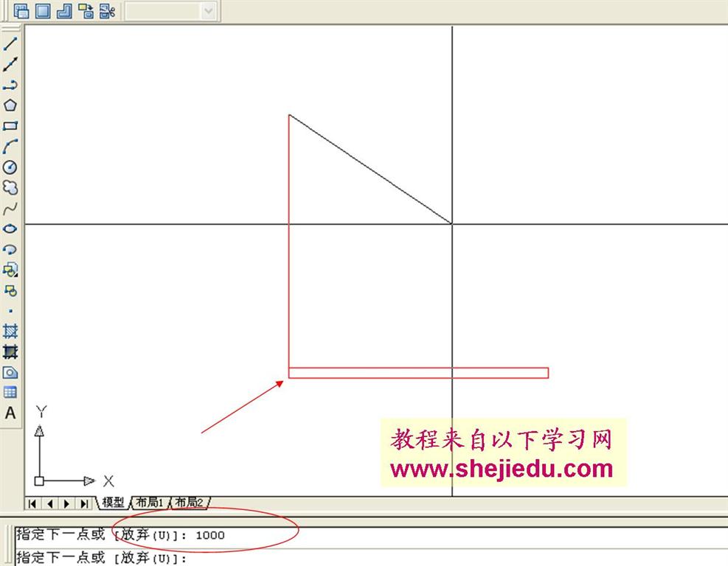
Task: Select the Ellipse tool
Action: (10, 228)
